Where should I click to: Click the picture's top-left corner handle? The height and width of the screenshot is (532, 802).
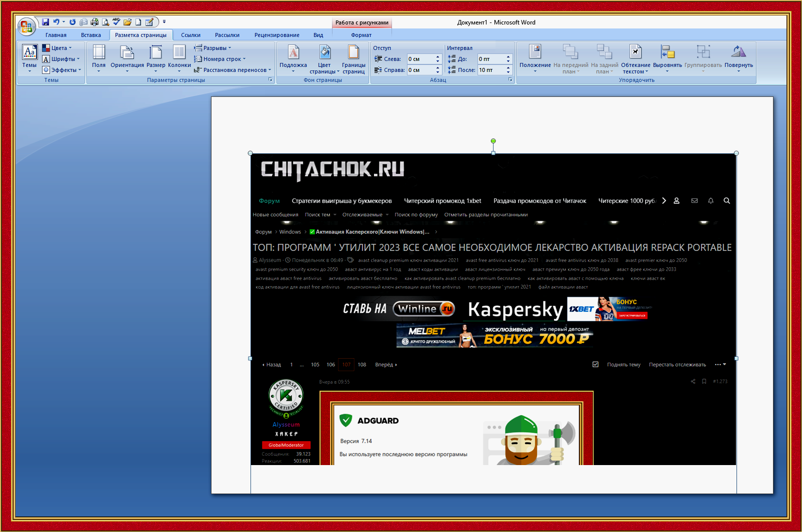(250, 153)
